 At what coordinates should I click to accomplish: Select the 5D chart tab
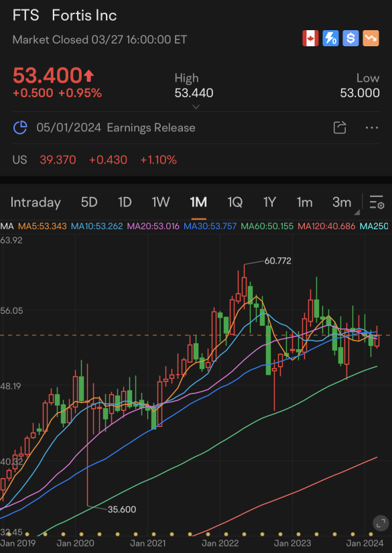click(x=89, y=202)
